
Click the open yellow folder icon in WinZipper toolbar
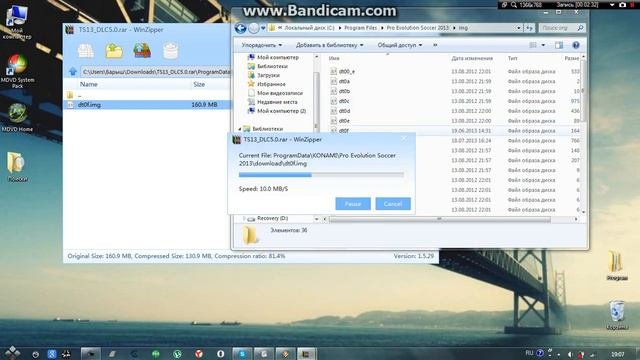(x=114, y=51)
